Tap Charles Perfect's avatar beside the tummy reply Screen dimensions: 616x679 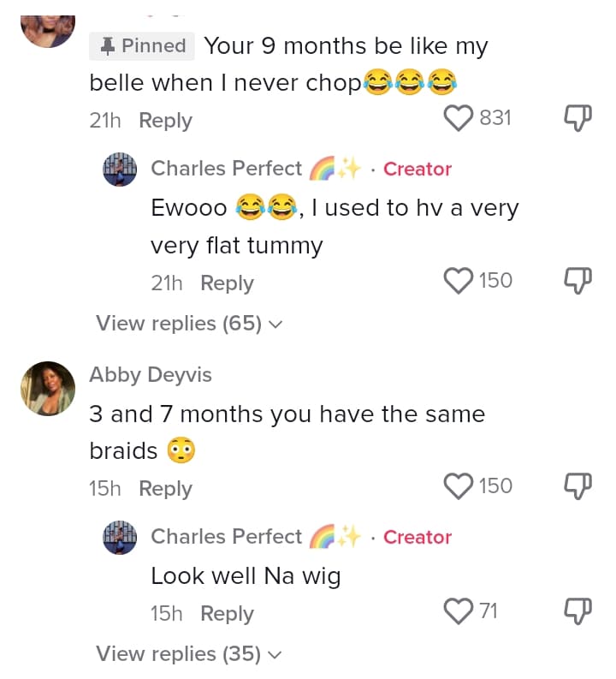coord(120,169)
